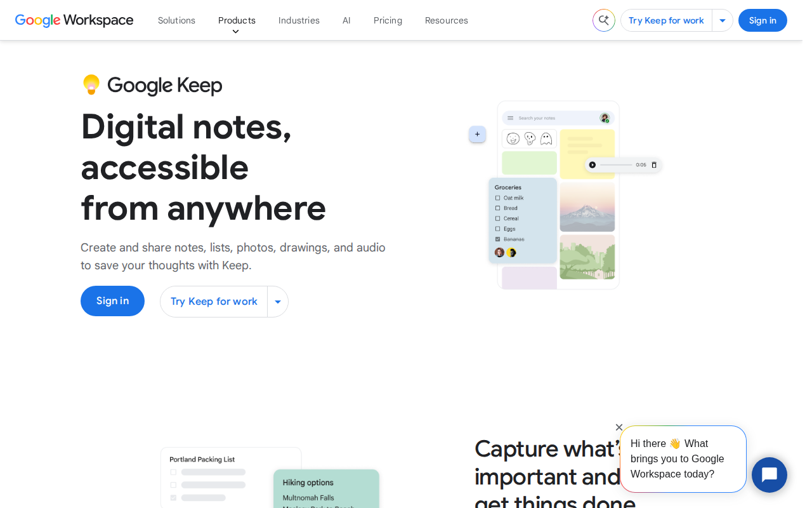Expand the dropdown arrow beside the hero Try Keep for work
Image resolution: width=812 pixels, height=508 pixels.
tap(278, 302)
